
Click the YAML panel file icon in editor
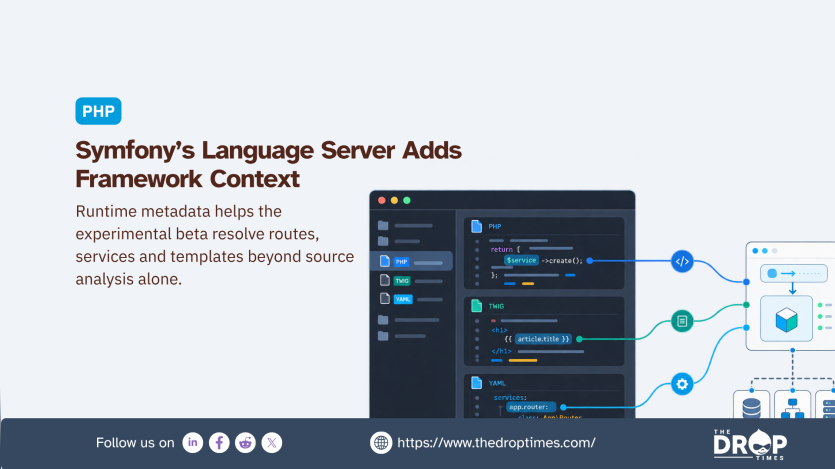tap(477, 383)
